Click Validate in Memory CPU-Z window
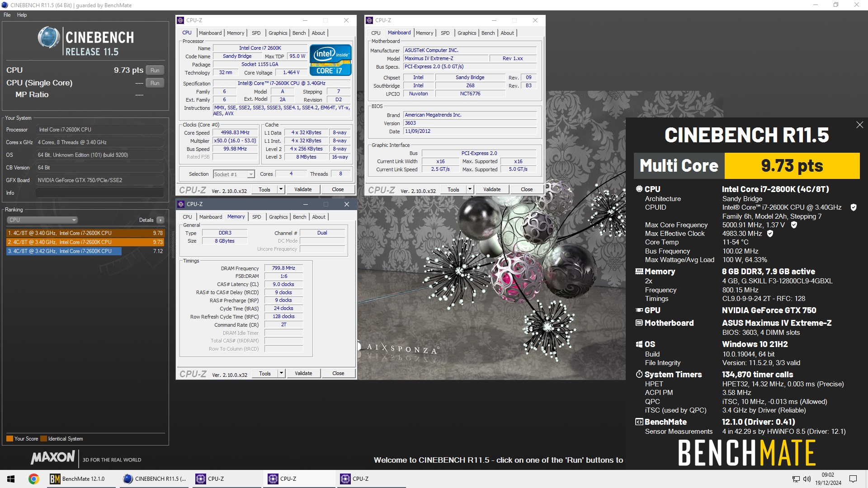This screenshot has width=868, height=488. [x=303, y=373]
